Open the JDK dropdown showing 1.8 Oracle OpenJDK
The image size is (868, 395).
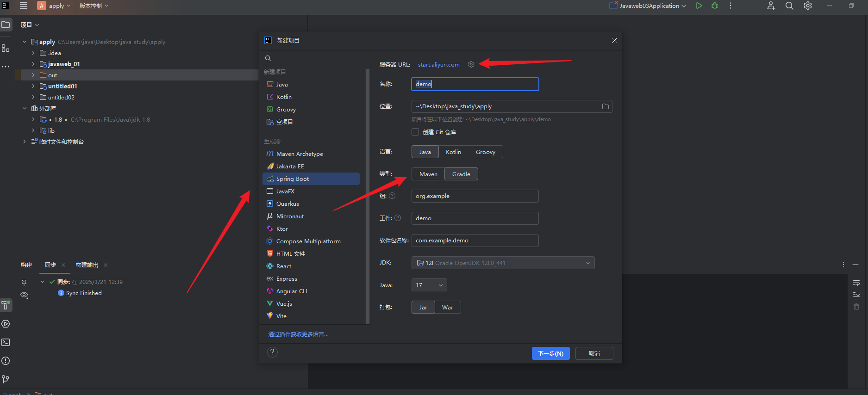(503, 263)
